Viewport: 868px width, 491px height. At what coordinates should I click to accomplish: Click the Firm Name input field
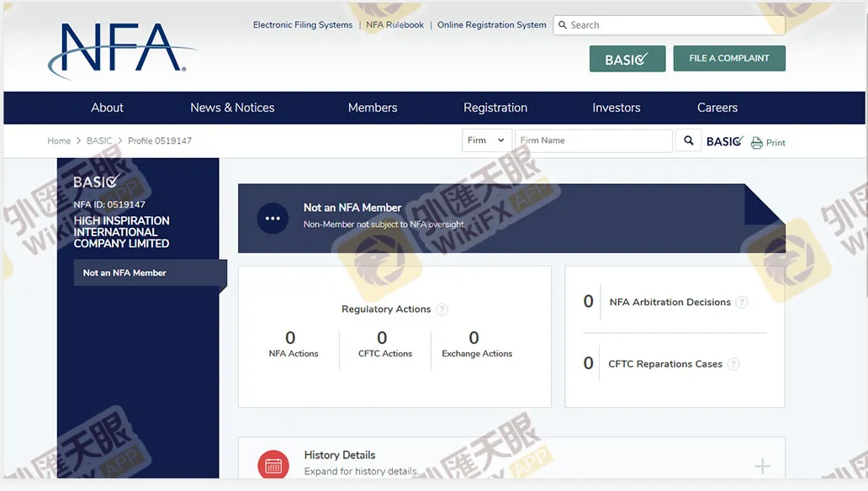594,140
